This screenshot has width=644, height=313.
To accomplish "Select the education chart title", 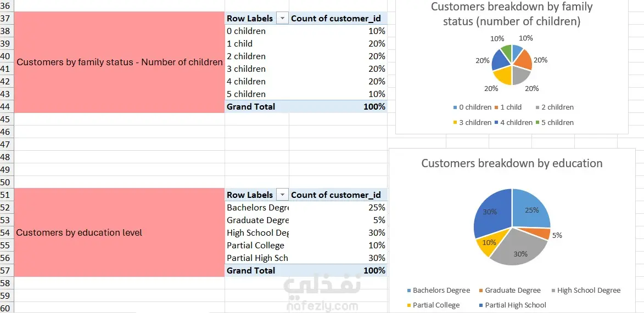I will (x=512, y=163).
